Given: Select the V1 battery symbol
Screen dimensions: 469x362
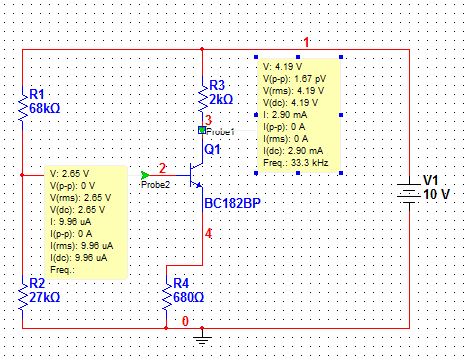Looking at the screenshot, I should click(x=409, y=193).
